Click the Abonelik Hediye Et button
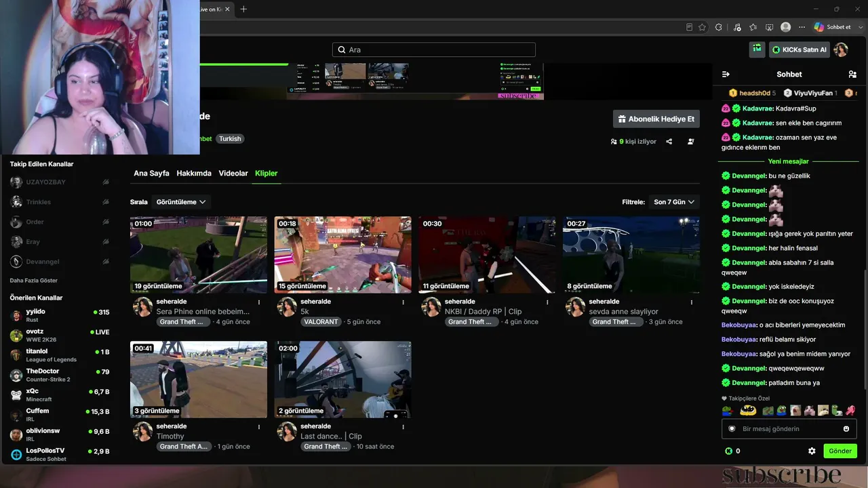 tap(656, 119)
